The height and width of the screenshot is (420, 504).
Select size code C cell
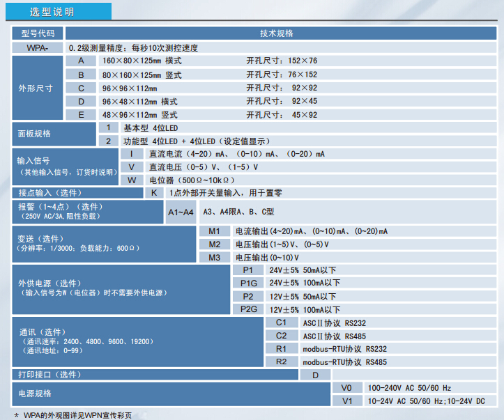(81, 88)
